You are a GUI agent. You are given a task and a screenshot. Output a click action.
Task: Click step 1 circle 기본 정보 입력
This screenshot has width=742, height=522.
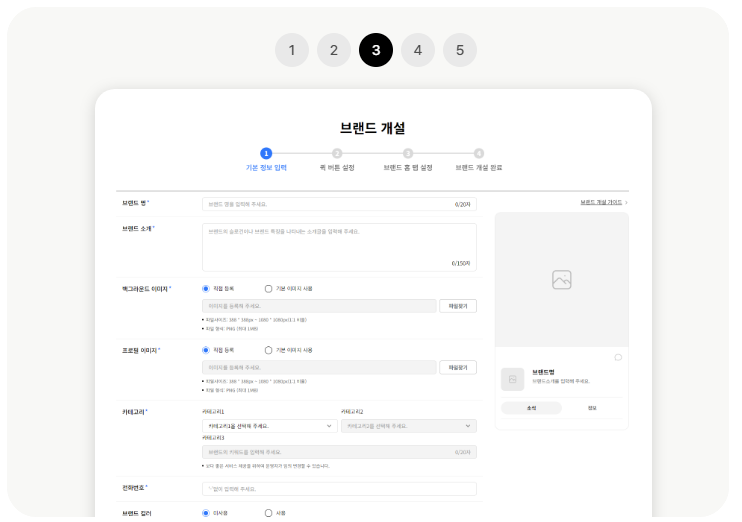266,153
